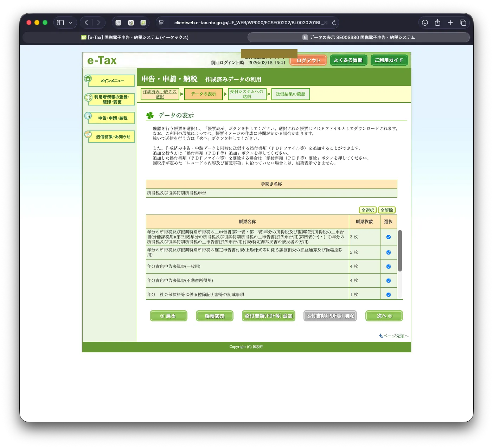Screen dimensions: 493x448
Task: Click the URL address field
Action: [x=250, y=23]
